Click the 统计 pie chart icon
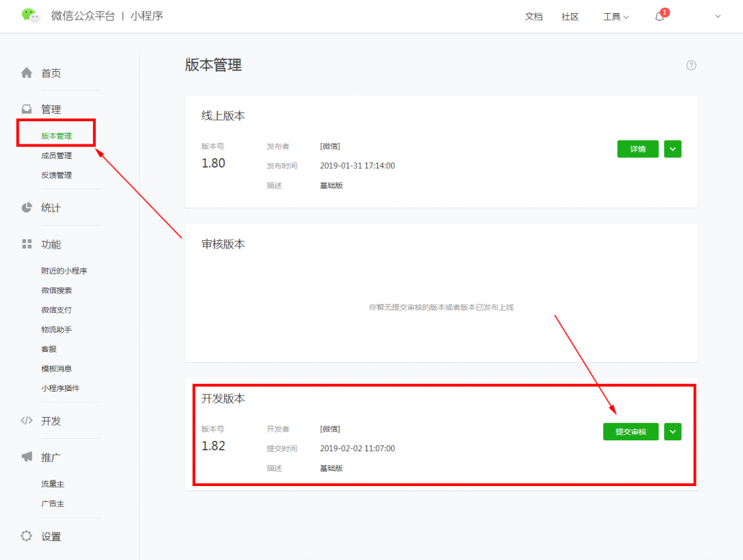 click(x=27, y=208)
